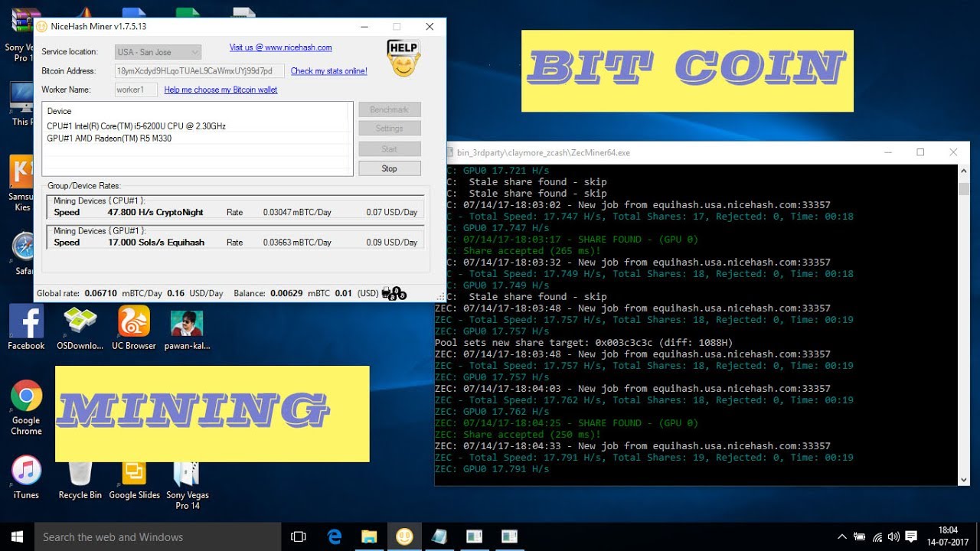Click the '0.03047 mBTC/Day' CPU rate
This screenshot has width=980, height=551.
click(297, 212)
